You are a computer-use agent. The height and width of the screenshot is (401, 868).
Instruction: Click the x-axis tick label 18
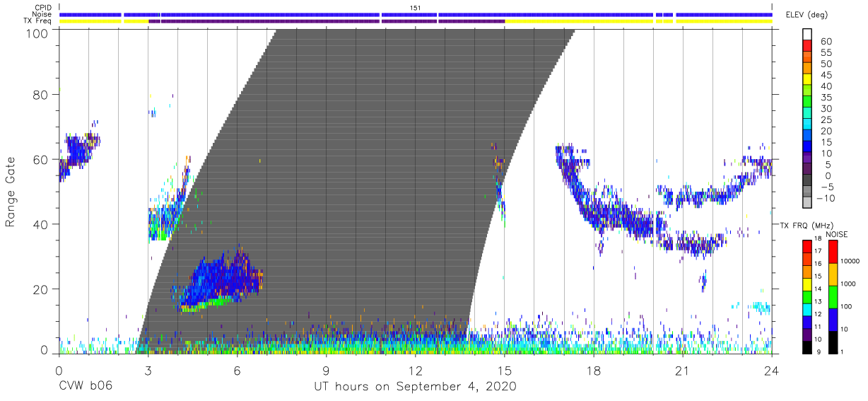593,371
